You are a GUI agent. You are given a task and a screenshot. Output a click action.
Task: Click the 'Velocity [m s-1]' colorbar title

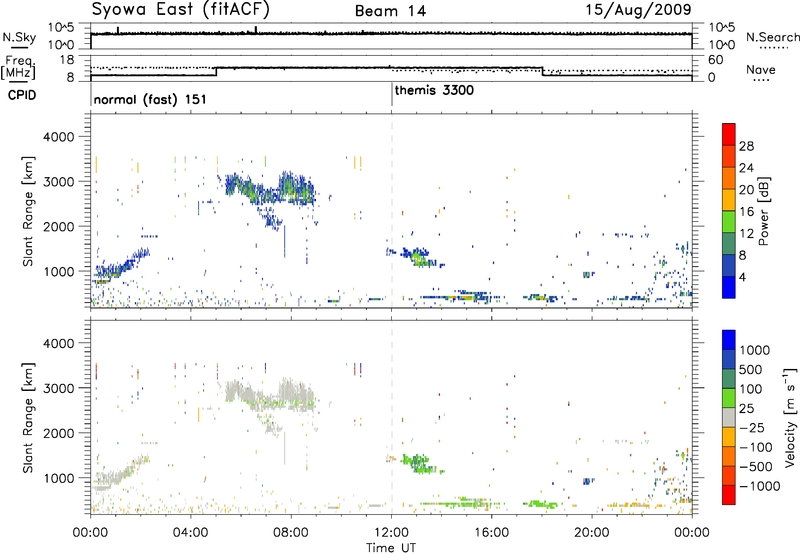tap(790, 417)
